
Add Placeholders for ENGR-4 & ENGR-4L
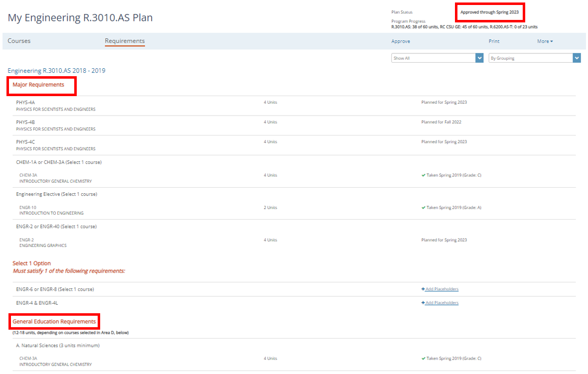tap(441, 303)
